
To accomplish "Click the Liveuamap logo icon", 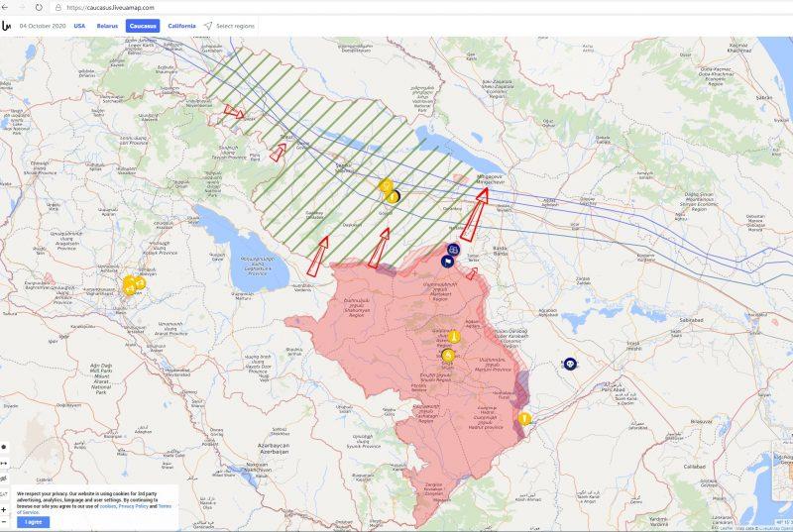I will click(x=7, y=25).
